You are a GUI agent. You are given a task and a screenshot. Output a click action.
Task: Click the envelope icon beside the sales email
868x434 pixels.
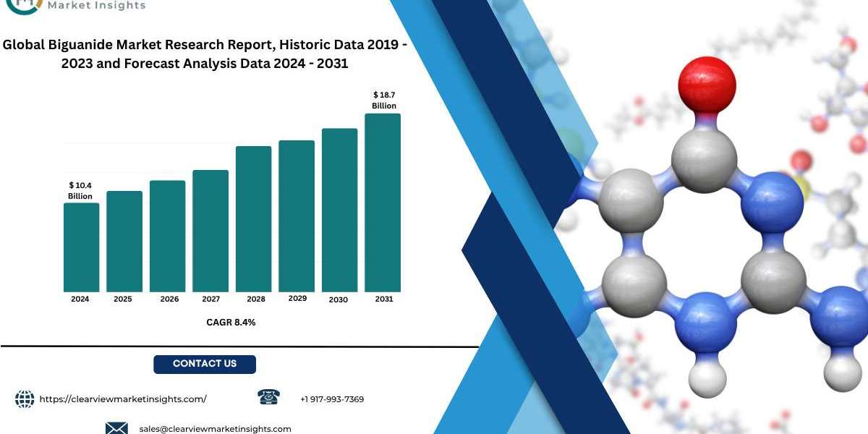tap(116, 428)
